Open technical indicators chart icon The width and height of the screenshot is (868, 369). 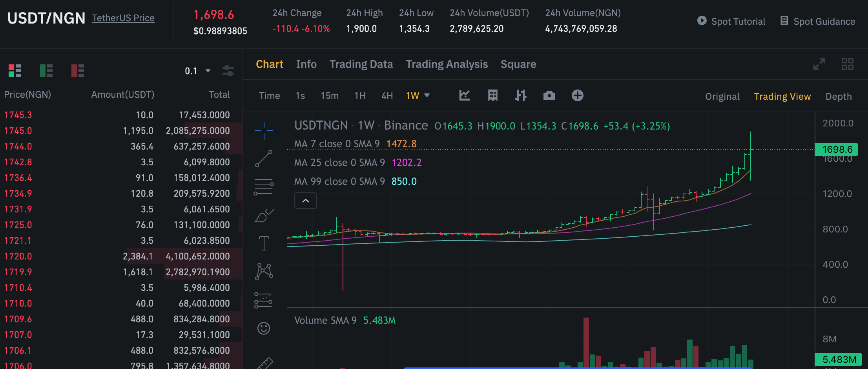465,95
